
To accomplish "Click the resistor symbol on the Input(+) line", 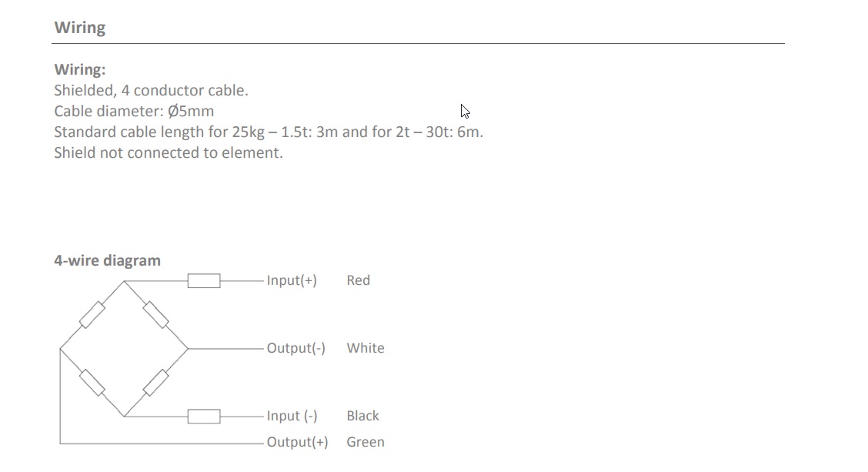I will (204, 281).
